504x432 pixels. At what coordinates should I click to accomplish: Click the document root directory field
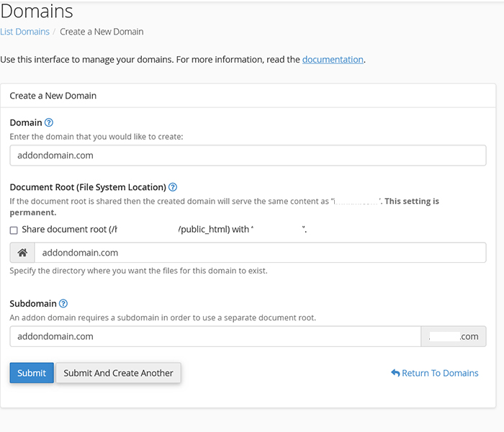259,253
